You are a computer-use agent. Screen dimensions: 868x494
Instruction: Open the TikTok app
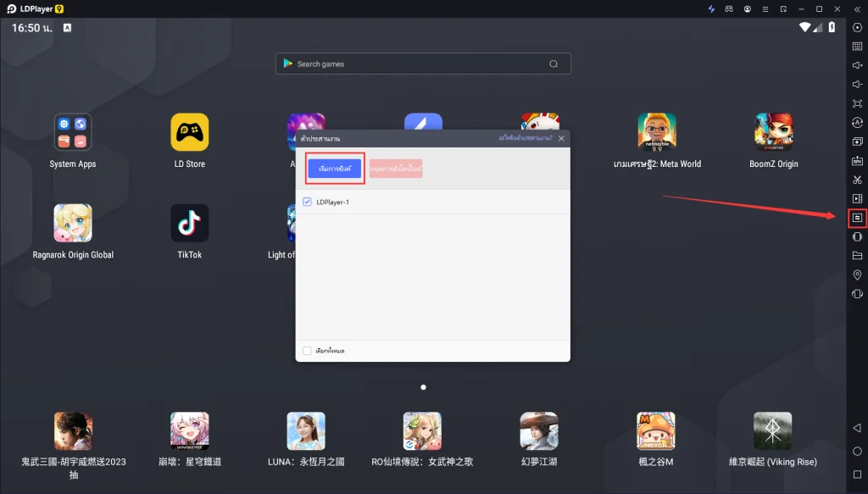pyautogui.click(x=189, y=223)
